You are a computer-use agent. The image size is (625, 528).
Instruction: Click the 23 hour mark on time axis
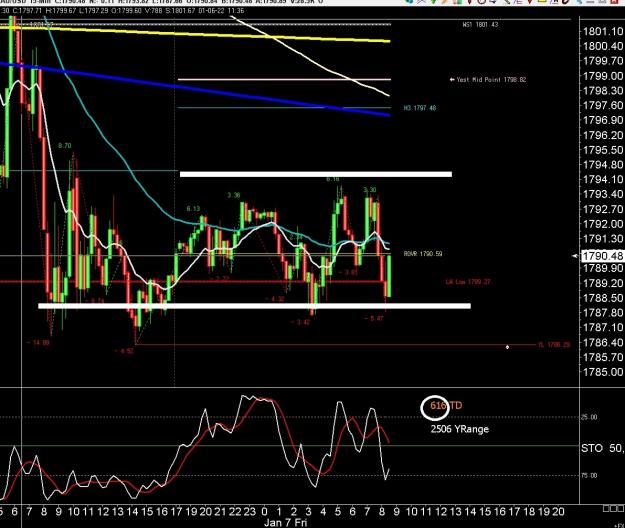250,511
